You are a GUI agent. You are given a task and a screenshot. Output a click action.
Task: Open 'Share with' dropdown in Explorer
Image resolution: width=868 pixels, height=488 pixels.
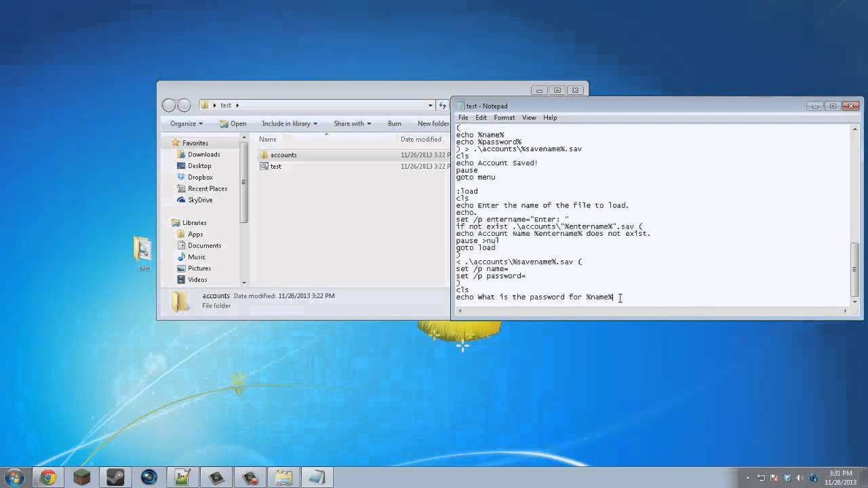[353, 123]
